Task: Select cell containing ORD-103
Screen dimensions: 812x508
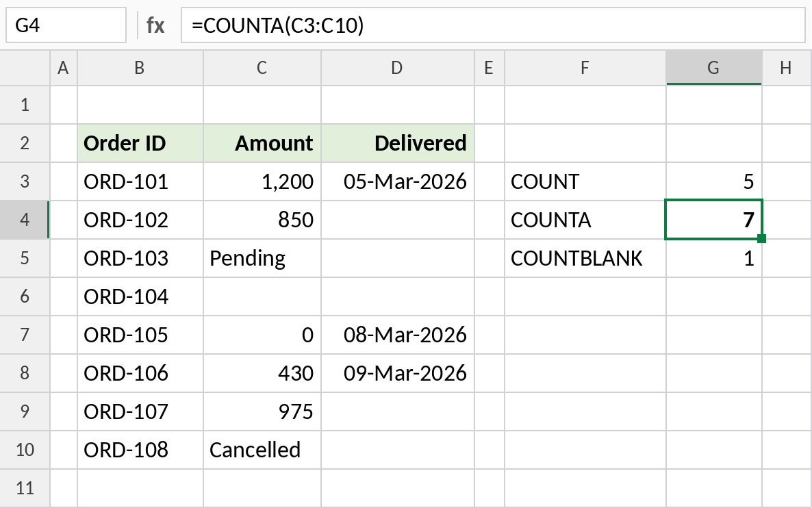Action: tap(140, 258)
